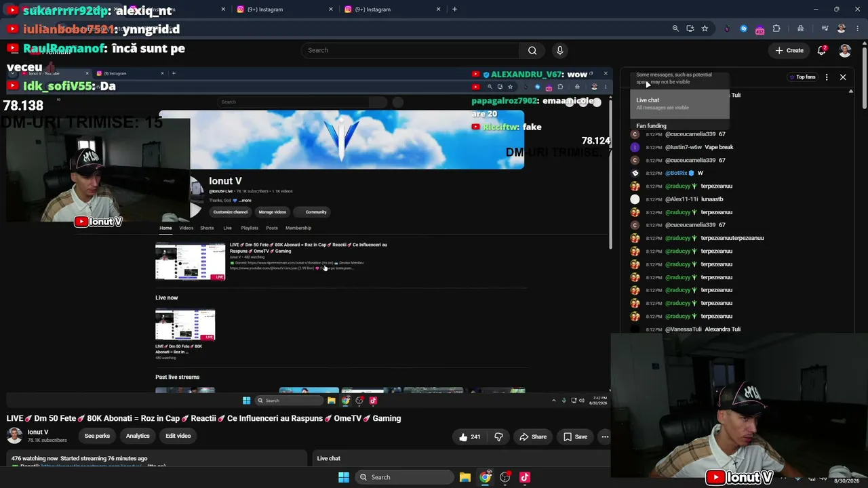The height and width of the screenshot is (488, 868).
Task: Click the 'terpezeanuuterpezeanuu' chat message
Action: [x=732, y=238]
